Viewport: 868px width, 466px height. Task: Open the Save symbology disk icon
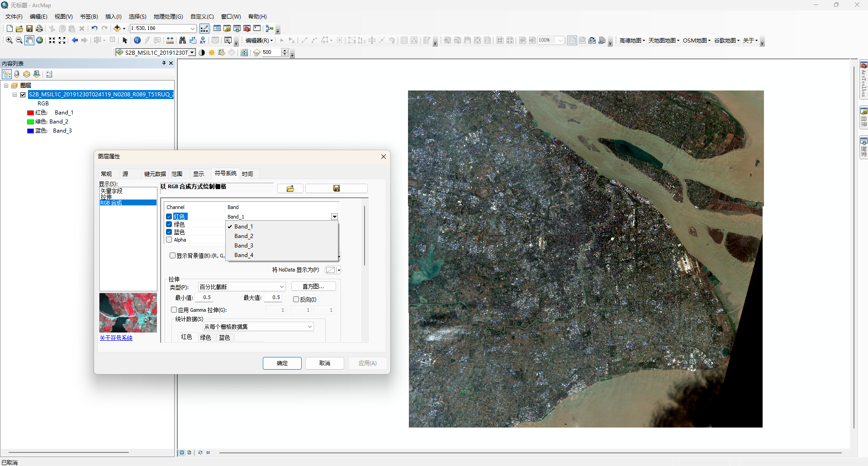click(337, 188)
